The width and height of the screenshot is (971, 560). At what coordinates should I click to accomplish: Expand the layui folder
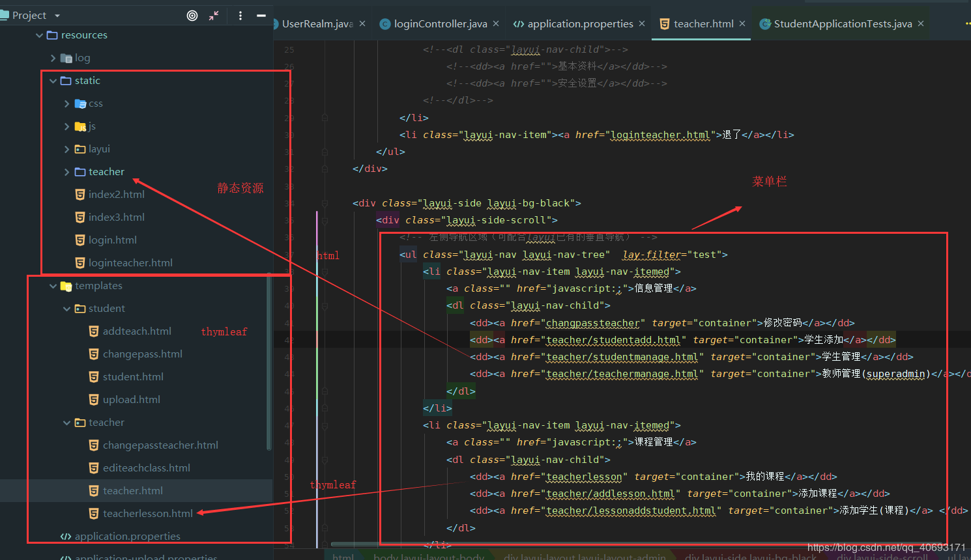pos(66,149)
